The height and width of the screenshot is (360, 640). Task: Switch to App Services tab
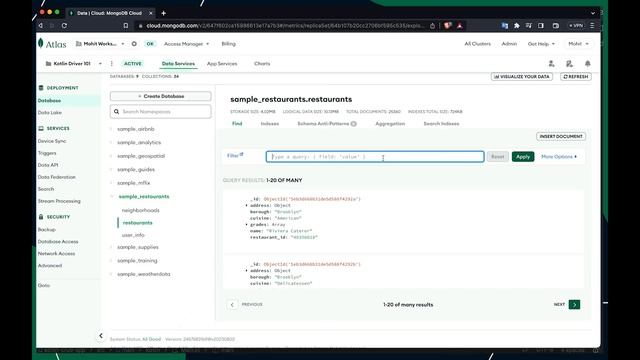pyautogui.click(x=222, y=64)
